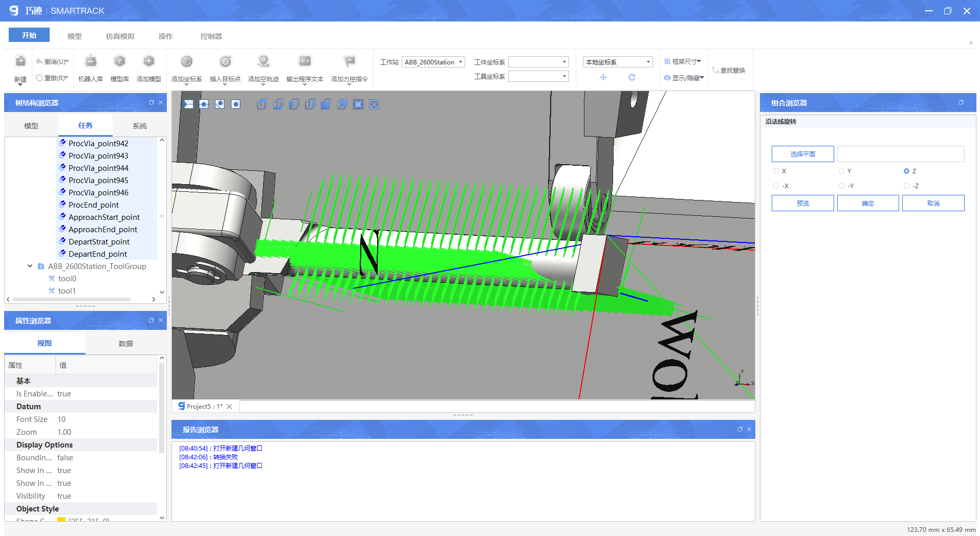Viewport: 980px width, 536px height.
Task: Switch to the fifth shaded cube view icon
Action: click(326, 104)
